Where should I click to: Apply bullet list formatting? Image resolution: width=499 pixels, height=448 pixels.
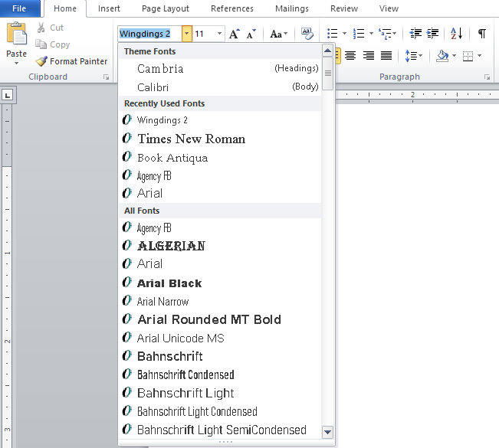(x=332, y=34)
